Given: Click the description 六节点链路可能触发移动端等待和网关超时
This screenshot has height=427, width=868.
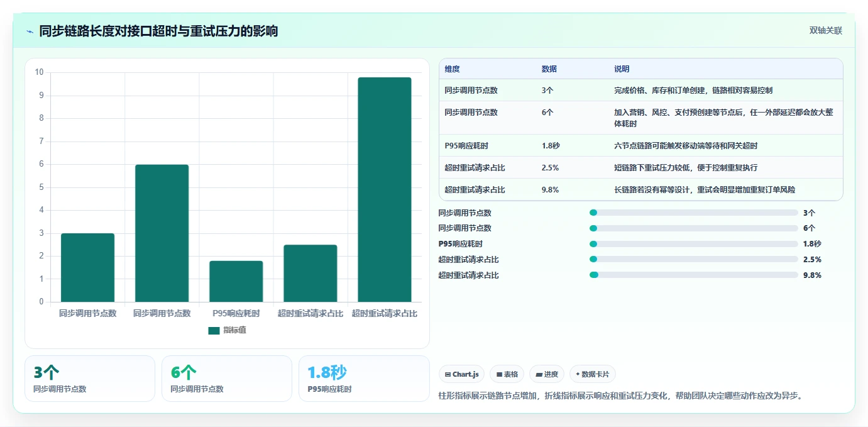Looking at the screenshot, I should pyautogui.click(x=686, y=145).
